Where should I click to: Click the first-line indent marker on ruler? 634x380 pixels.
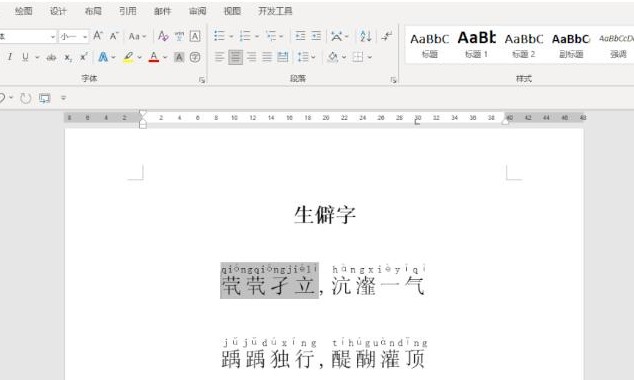pos(142,114)
